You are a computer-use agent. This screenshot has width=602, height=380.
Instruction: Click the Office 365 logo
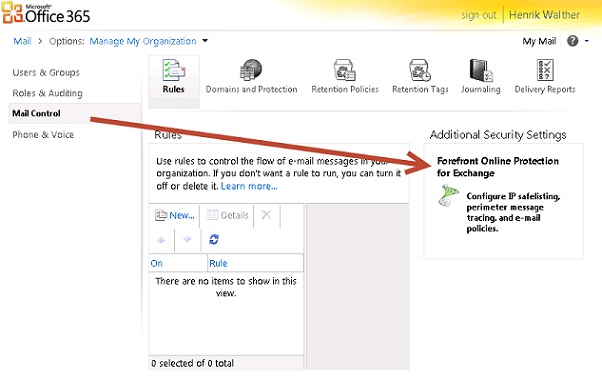(46, 13)
